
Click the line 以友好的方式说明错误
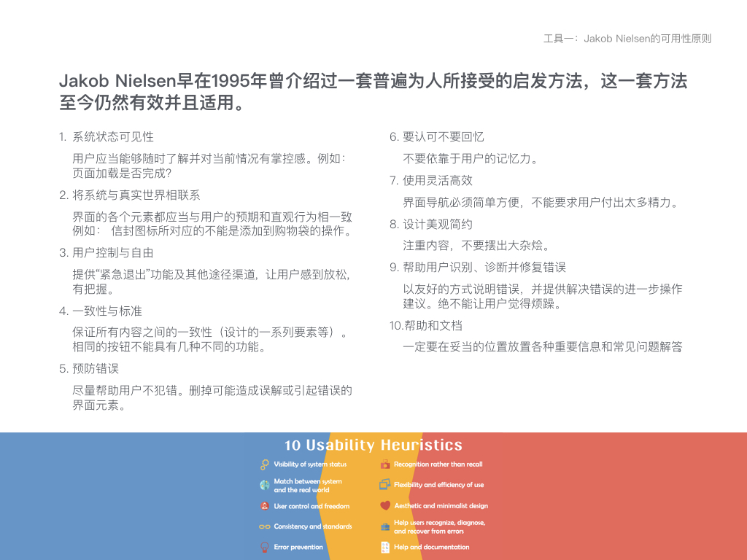[543, 289]
